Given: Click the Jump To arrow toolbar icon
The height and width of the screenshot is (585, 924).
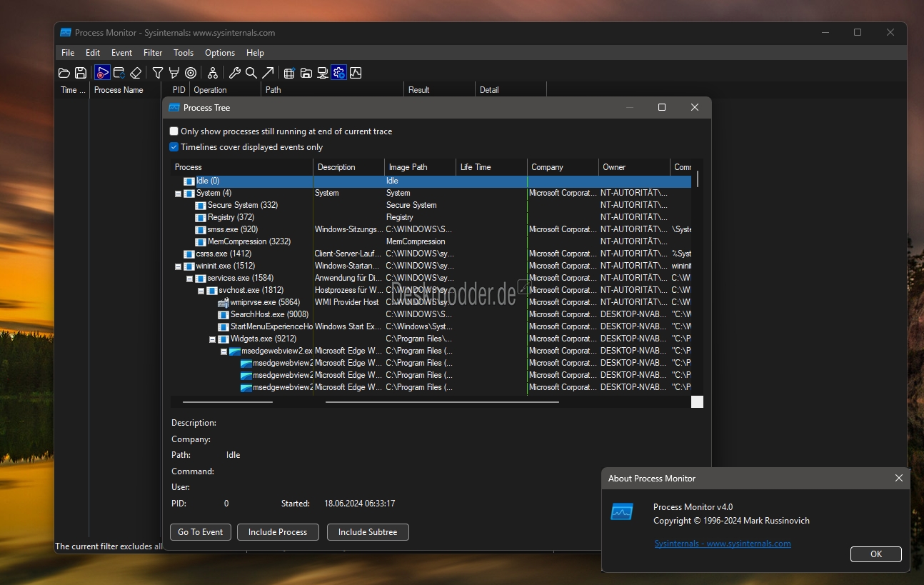Looking at the screenshot, I should pyautogui.click(x=268, y=73).
